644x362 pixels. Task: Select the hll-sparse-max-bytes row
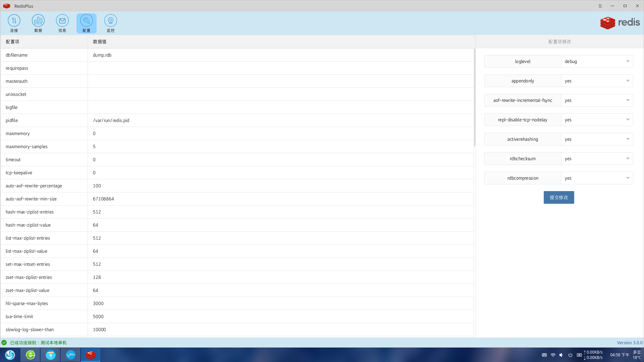(237, 303)
